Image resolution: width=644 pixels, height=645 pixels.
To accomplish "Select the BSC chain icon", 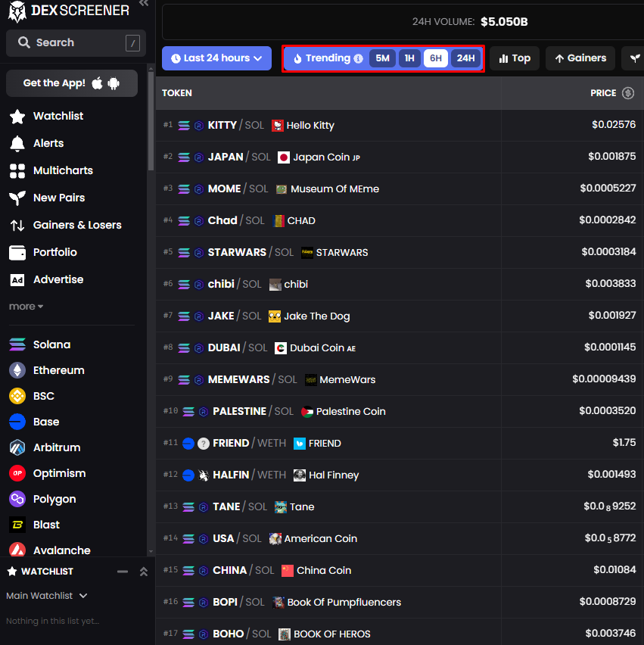I will coord(16,396).
